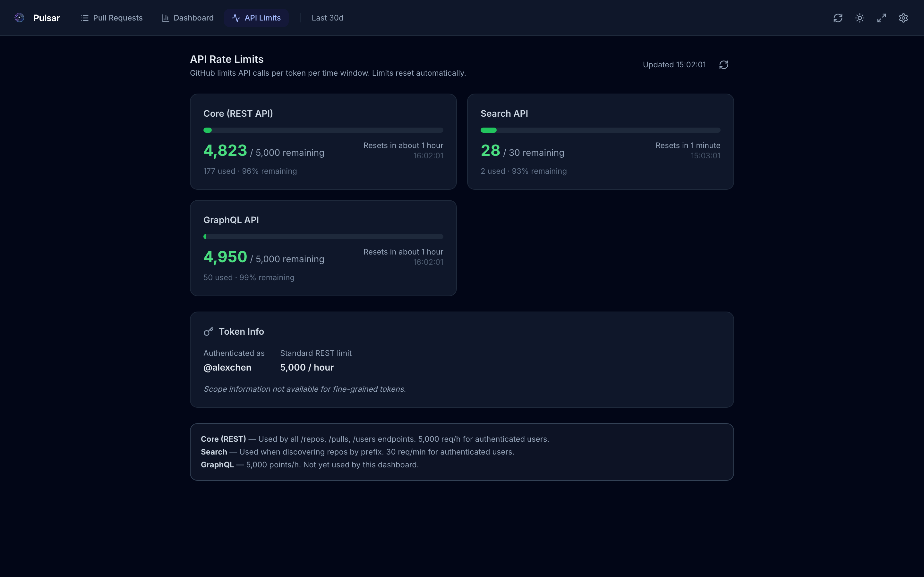
Task: Click the sync icon in the top bar
Action: pos(838,18)
